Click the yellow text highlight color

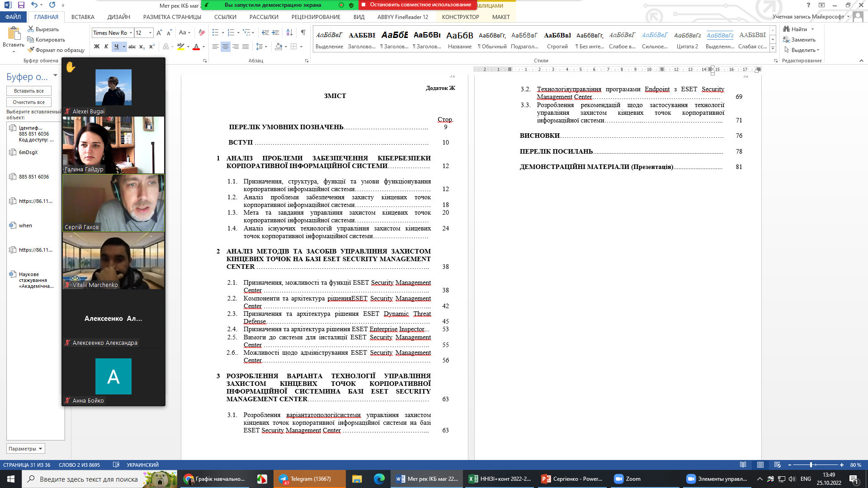pyautogui.click(x=180, y=47)
